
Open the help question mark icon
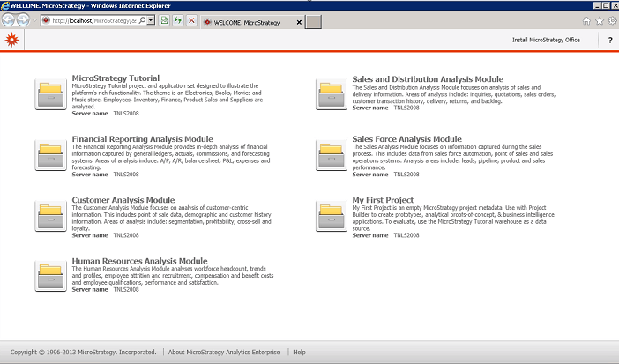coord(609,41)
